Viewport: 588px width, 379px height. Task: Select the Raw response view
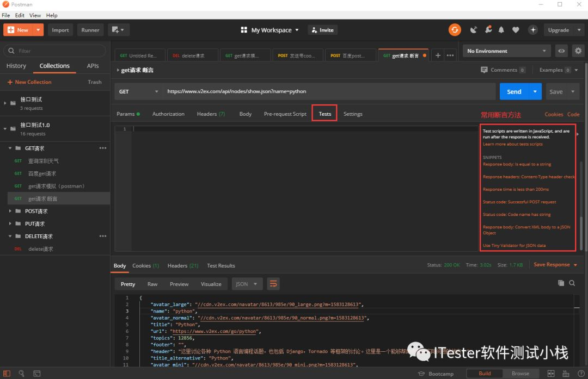click(x=152, y=284)
